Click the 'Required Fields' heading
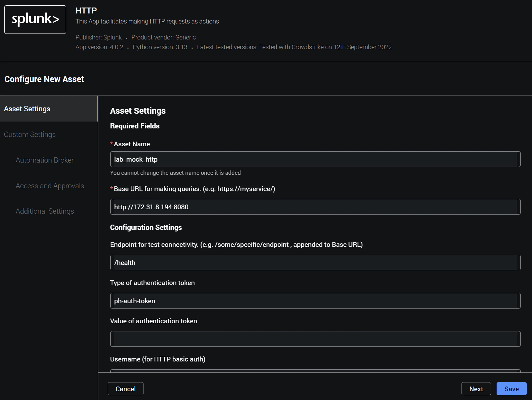This screenshot has height=400, width=532. click(x=135, y=126)
